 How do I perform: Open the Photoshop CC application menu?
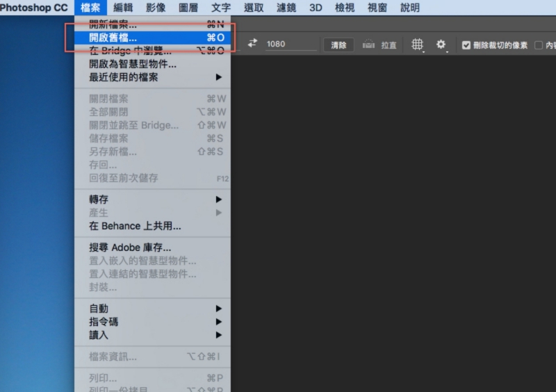tap(33, 8)
